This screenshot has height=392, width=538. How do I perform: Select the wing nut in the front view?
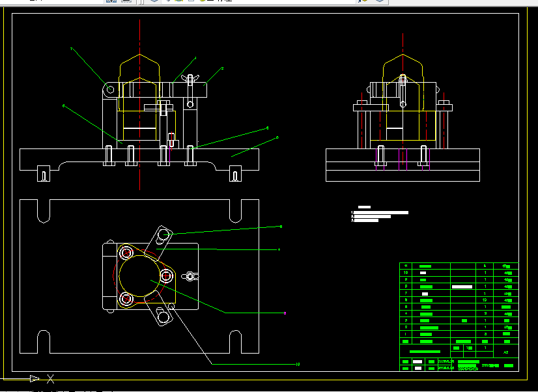coord(190,78)
